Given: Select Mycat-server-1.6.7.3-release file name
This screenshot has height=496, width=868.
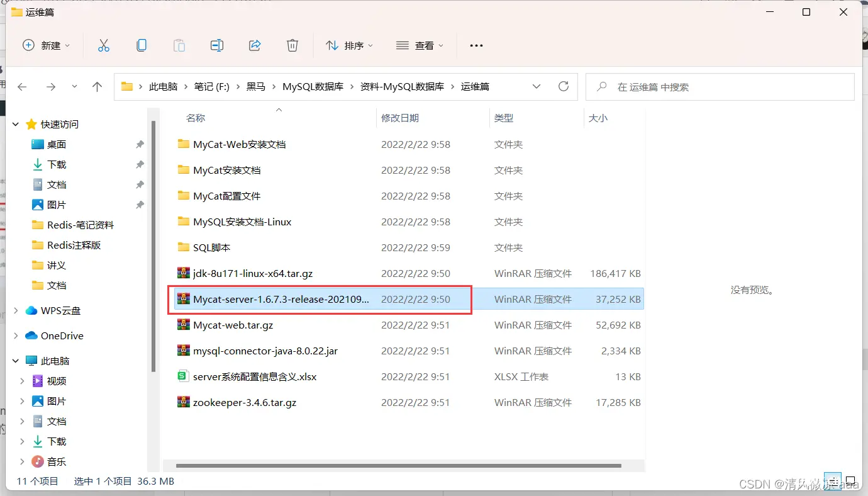Looking at the screenshot, I should tap(281, 299).
